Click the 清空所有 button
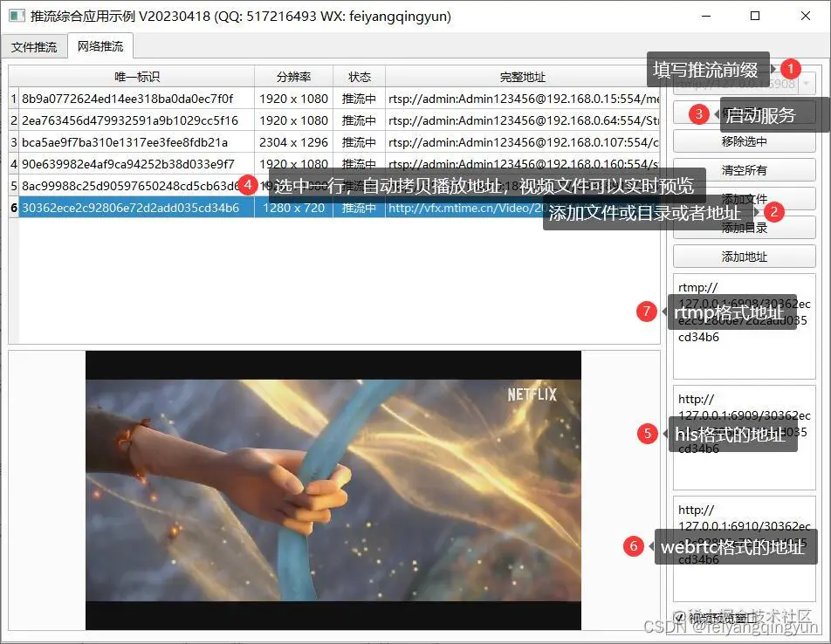831x644 pixels. click(744, 170)
